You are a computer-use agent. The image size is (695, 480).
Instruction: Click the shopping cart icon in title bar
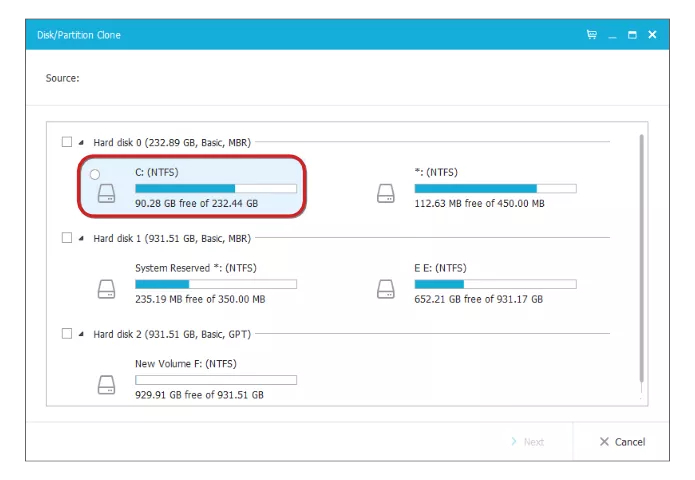coord(592,35)
